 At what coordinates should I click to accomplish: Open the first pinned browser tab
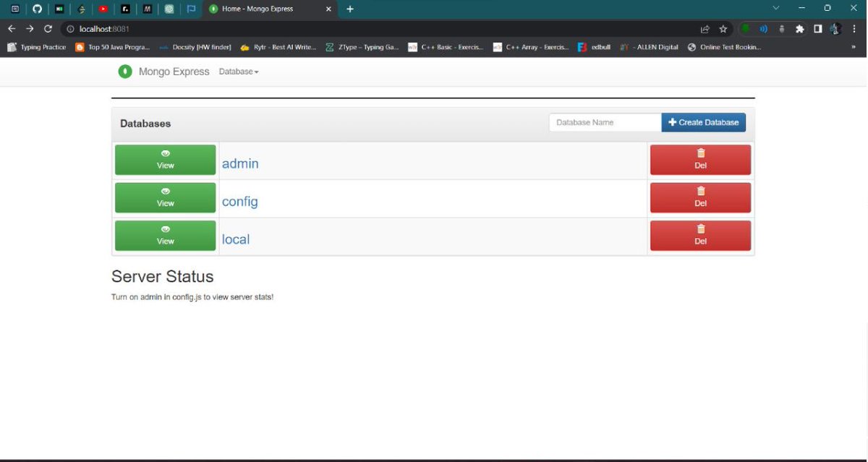15,9
